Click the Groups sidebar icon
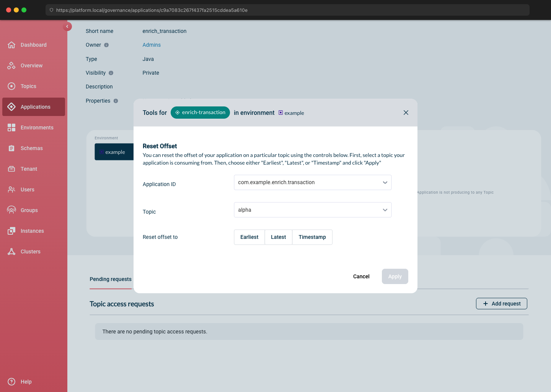The width and height of the screenshot is (551, 392). (x=11, y=210)
